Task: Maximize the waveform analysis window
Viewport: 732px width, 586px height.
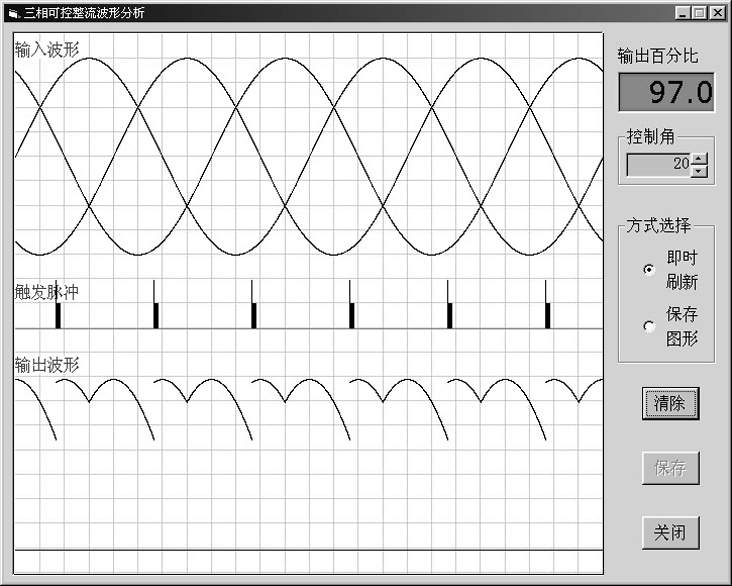Action: coord(699,13)
